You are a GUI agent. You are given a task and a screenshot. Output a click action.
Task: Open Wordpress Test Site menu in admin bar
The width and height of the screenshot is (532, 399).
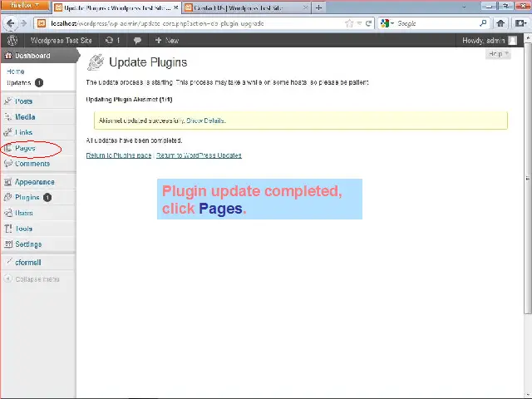pyautogui.click(x=62, y=41)
